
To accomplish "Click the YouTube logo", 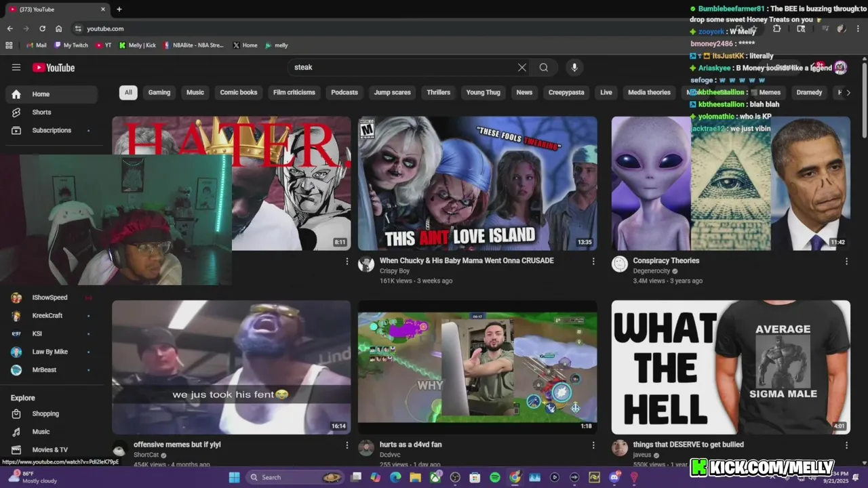I will [53, 67].
